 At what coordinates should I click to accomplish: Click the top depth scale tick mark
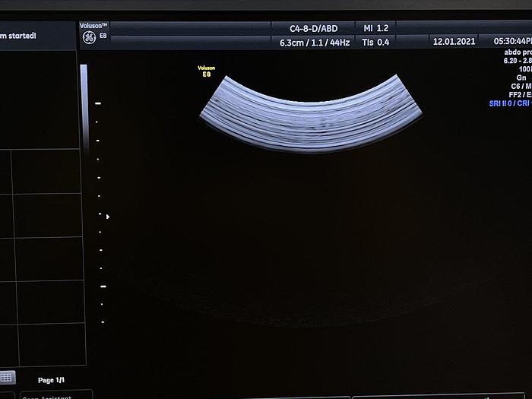(97, 103)
